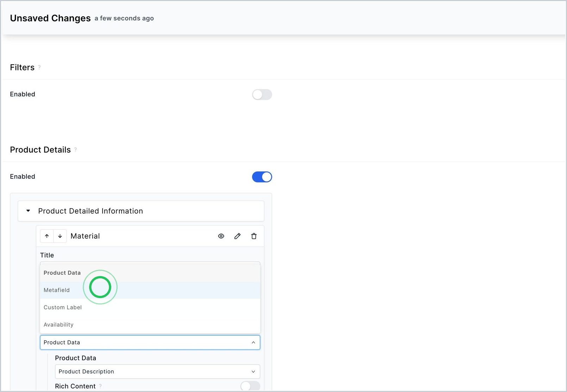
Task: Toggle Material visibility eye icon
Action: [221, 236]
